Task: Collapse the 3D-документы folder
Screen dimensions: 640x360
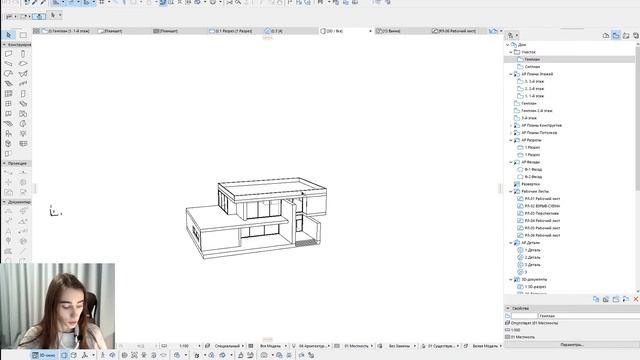Action: (x=511, y=280)
